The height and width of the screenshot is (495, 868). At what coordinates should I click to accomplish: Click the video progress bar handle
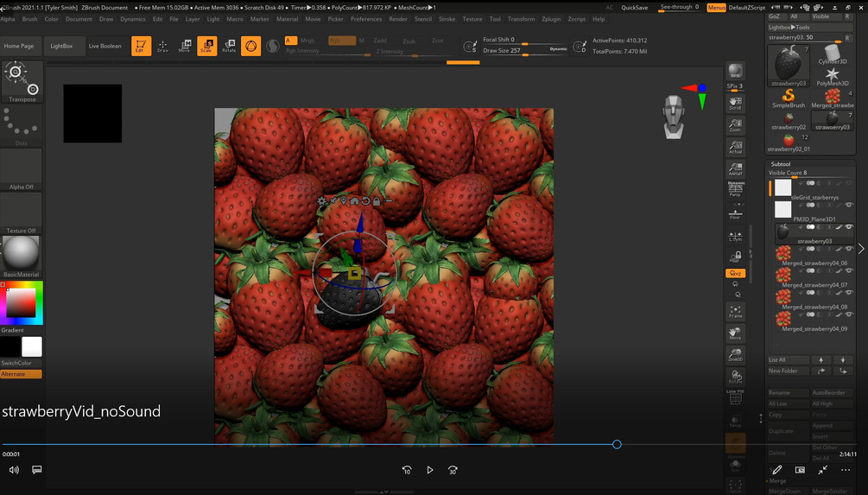[x=617, y=444]
